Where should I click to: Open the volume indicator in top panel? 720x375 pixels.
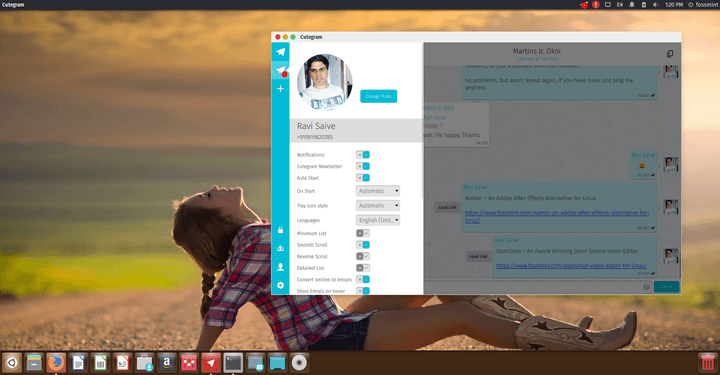(x=656, y=5)
